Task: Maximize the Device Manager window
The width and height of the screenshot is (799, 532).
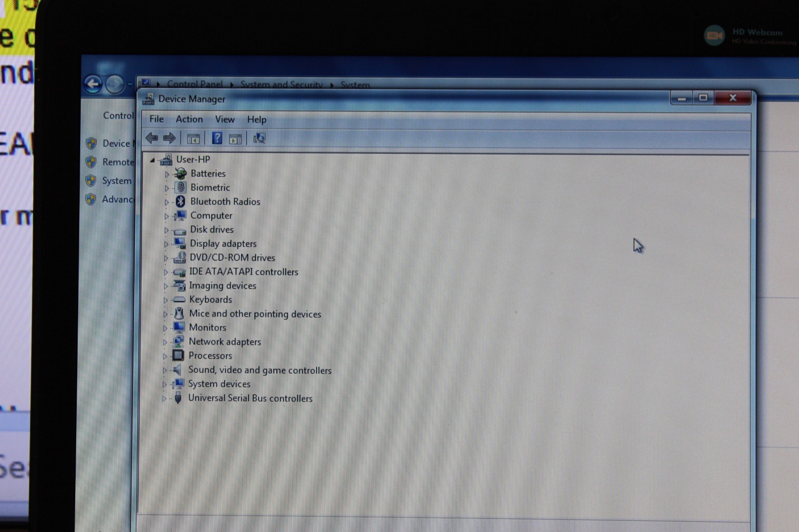Action: (704, 98)
